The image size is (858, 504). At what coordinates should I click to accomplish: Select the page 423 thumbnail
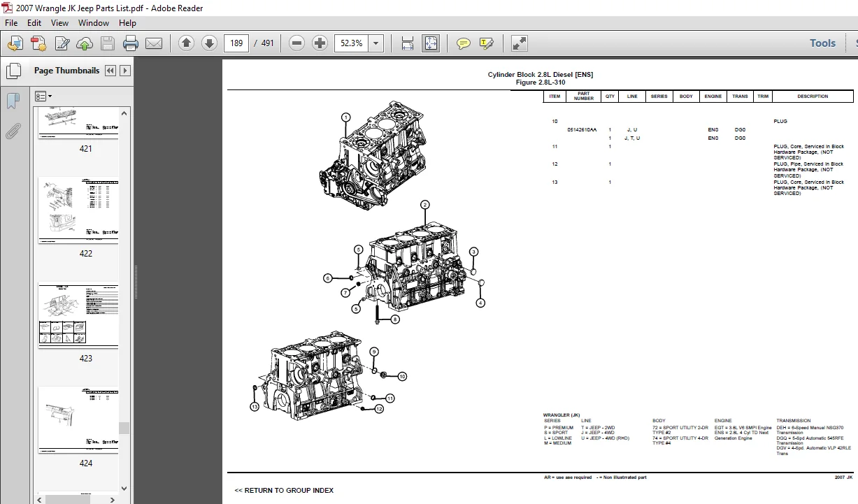78,315
